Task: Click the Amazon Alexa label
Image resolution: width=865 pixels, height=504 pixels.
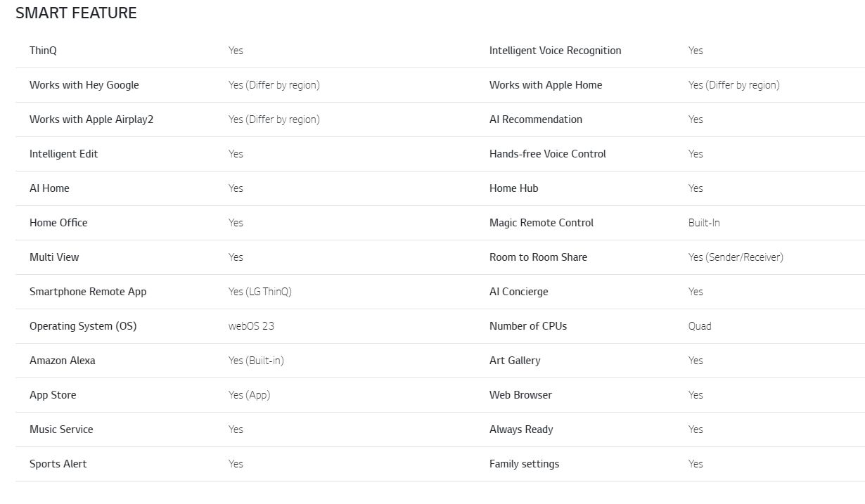Action: click(63, 361)
